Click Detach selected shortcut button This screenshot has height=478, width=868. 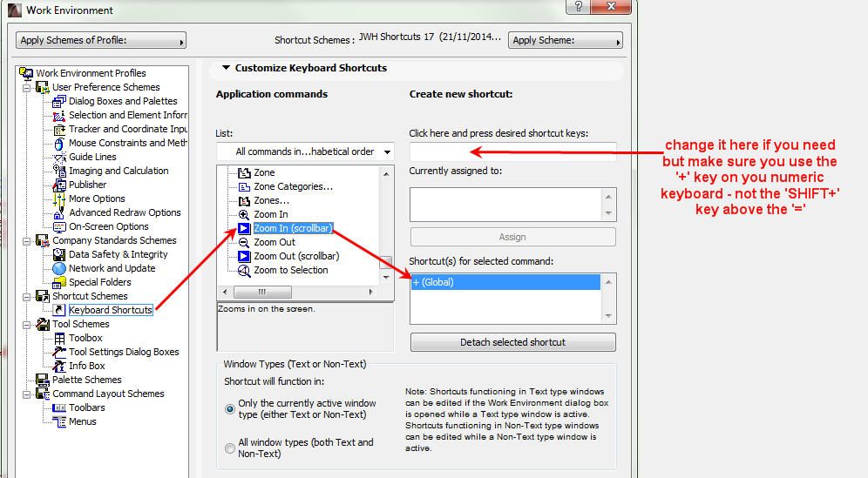[x=512, y=342]
